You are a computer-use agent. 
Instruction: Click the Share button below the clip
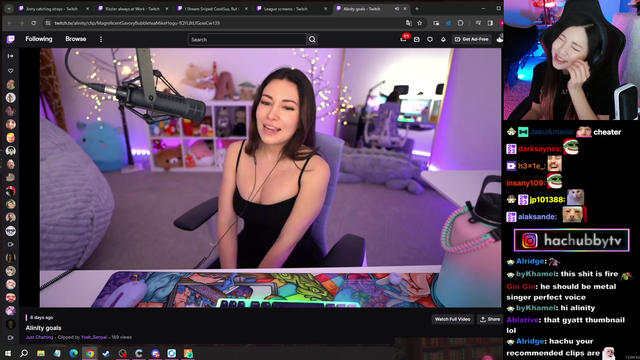coord(490,319)
